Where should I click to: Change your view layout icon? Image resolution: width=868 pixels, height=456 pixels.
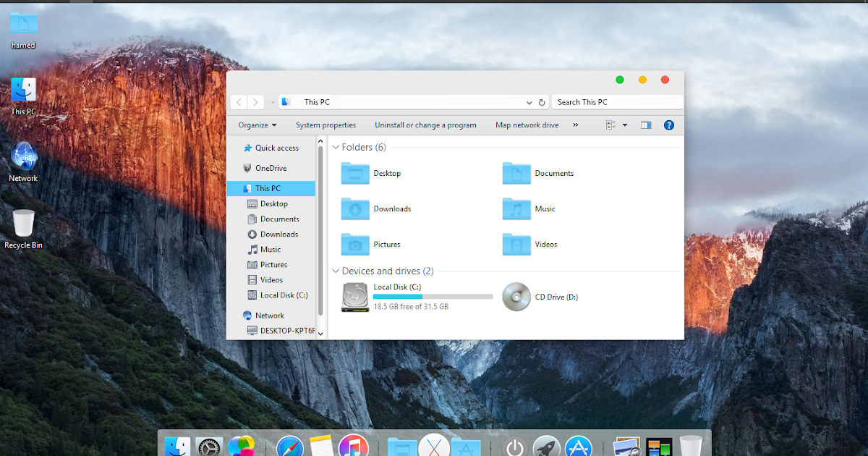(x=611, y=125)
